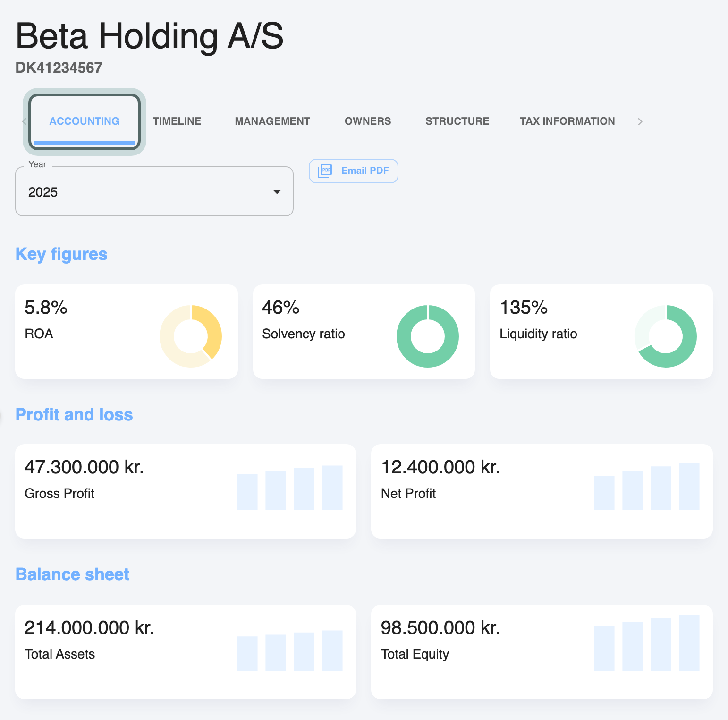
Task: Switch to the Timeline tab
Action: tap(177, 121)
